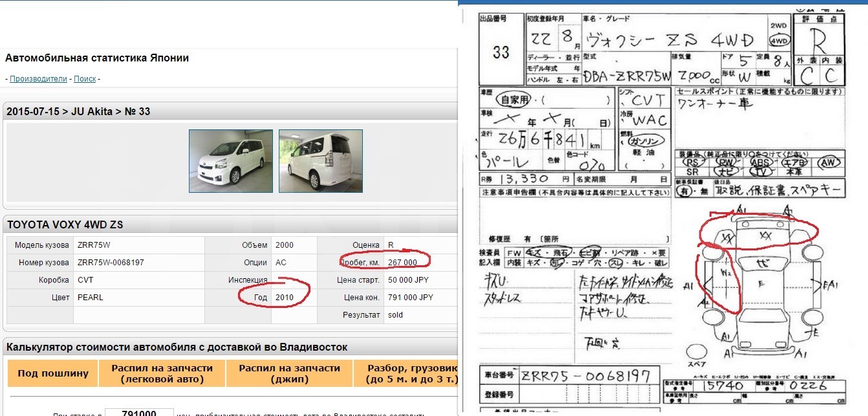Click the CVT gearbox value
The width and height of the screenshot is (868, 416).
85,280
